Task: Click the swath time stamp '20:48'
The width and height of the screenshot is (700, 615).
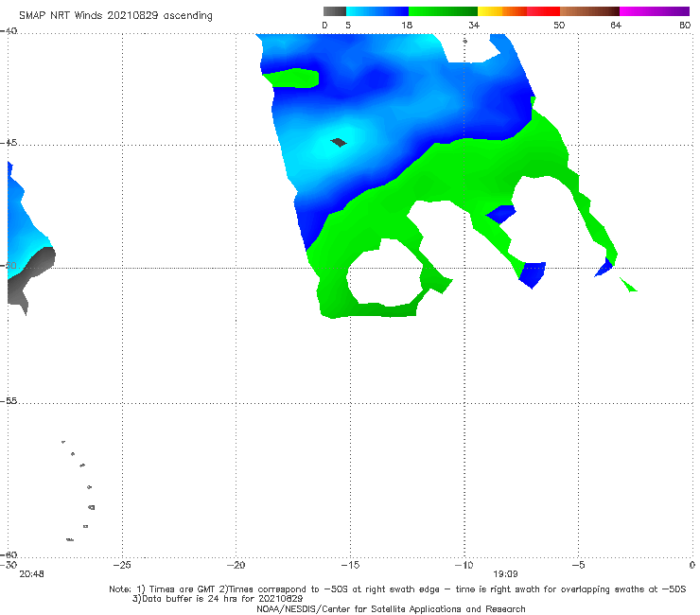Action: click(31, 574)
